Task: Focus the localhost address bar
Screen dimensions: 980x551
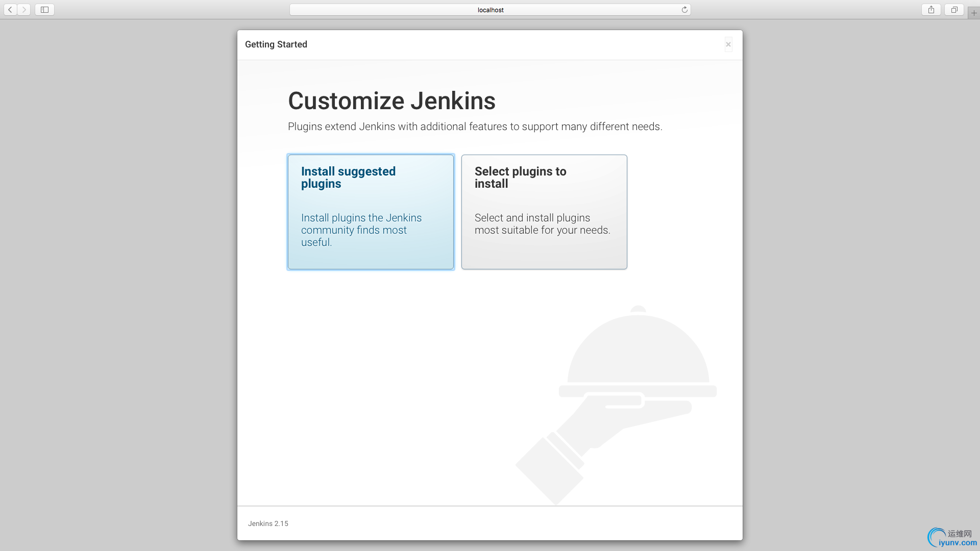Action: (490, 10)
